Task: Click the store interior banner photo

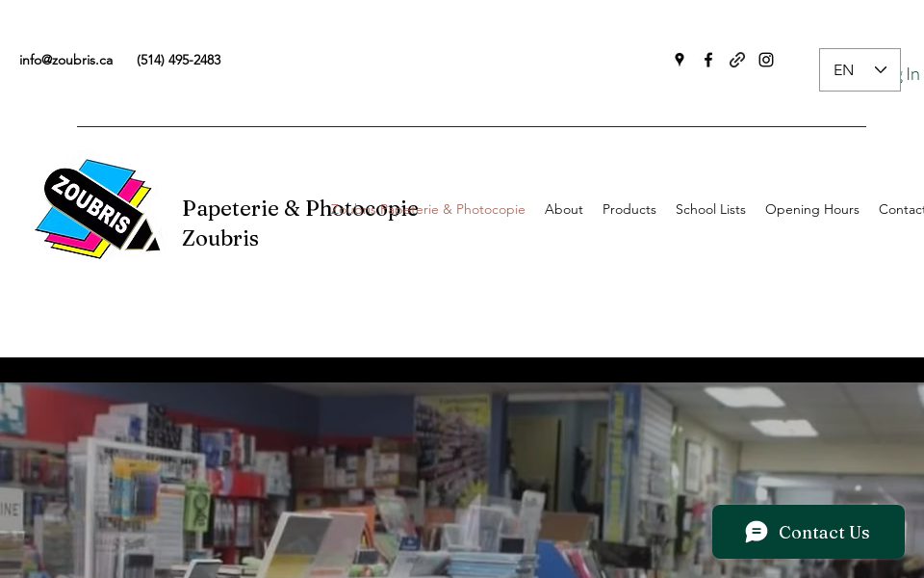Action: coord(462,480)
